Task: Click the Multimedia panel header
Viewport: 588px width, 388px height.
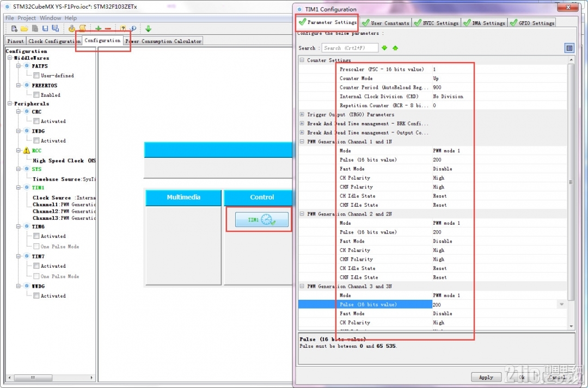Action: tap(183, 198)
